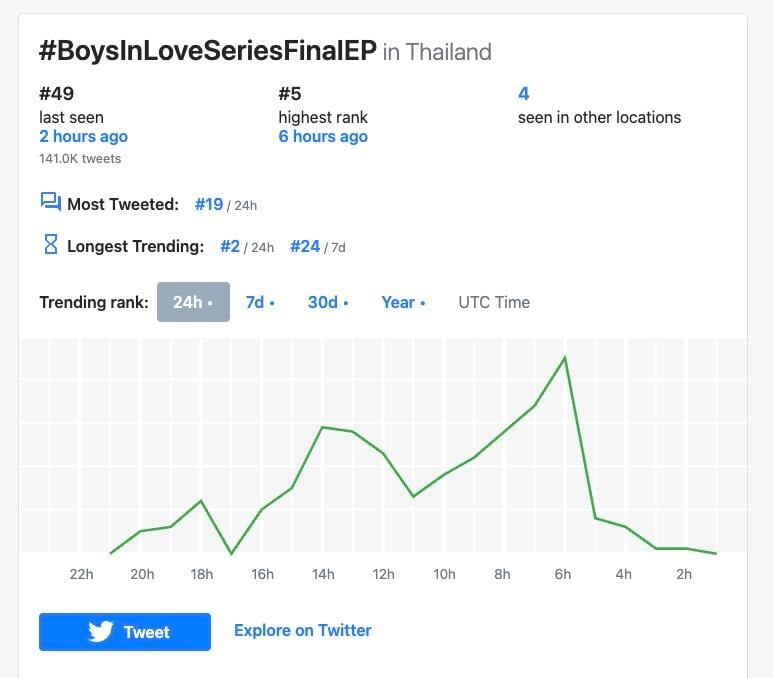Click the Longest Trending hourglass icon
Screen dimensions: 773x678
pyautogui.click(x=51, y=244)
